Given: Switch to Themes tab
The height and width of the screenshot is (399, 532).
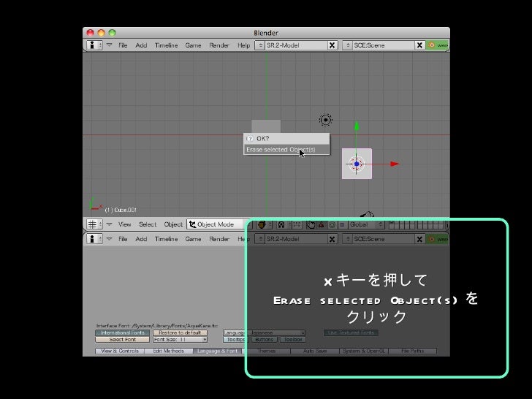Looking at the screenshot, I should point(266,351).
